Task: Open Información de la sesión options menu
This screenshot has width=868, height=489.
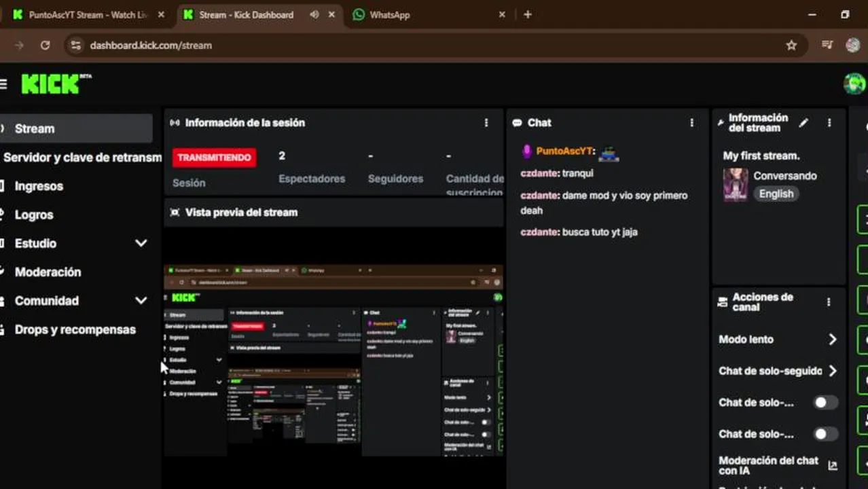Action: [486, 123]
